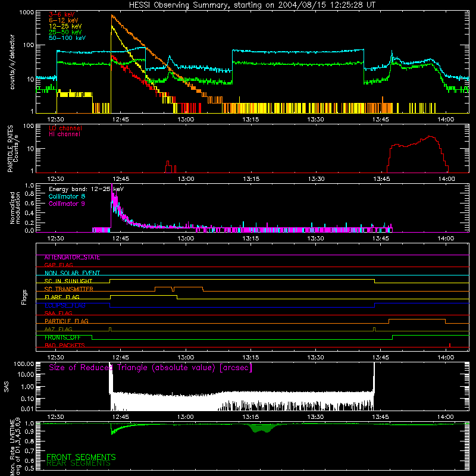Viewport: 476px width, 476px height.
Task: Click the ATTENUATOR_STATE flag label
Action: click(72, 258)
